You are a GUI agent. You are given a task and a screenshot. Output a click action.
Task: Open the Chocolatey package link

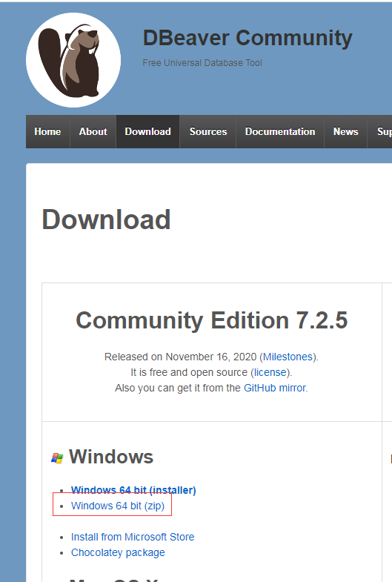click(118, 552)
